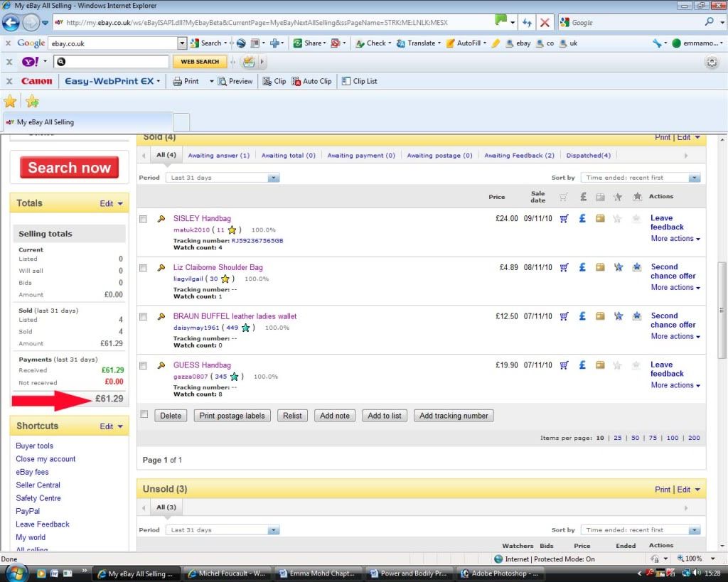This screenshot has width=728, height=582.
Task: Open the Shortcuts panel Edit dropdown
Action: tap(112, 426)
